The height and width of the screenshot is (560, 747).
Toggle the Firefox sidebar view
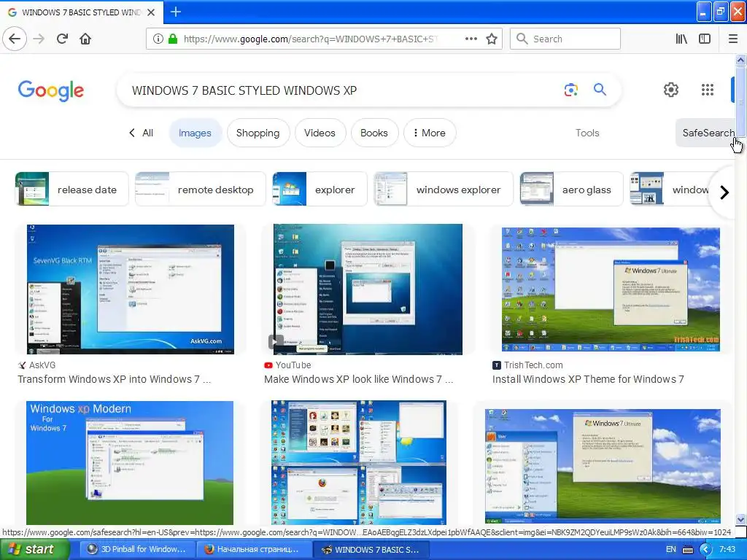[705, 39]
